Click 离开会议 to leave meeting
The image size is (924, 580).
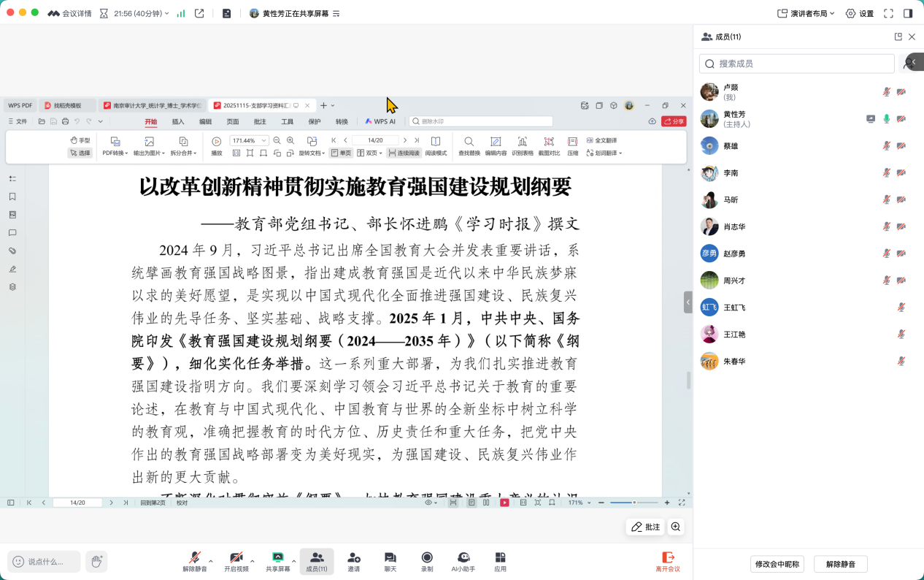(x=667, y=561)
